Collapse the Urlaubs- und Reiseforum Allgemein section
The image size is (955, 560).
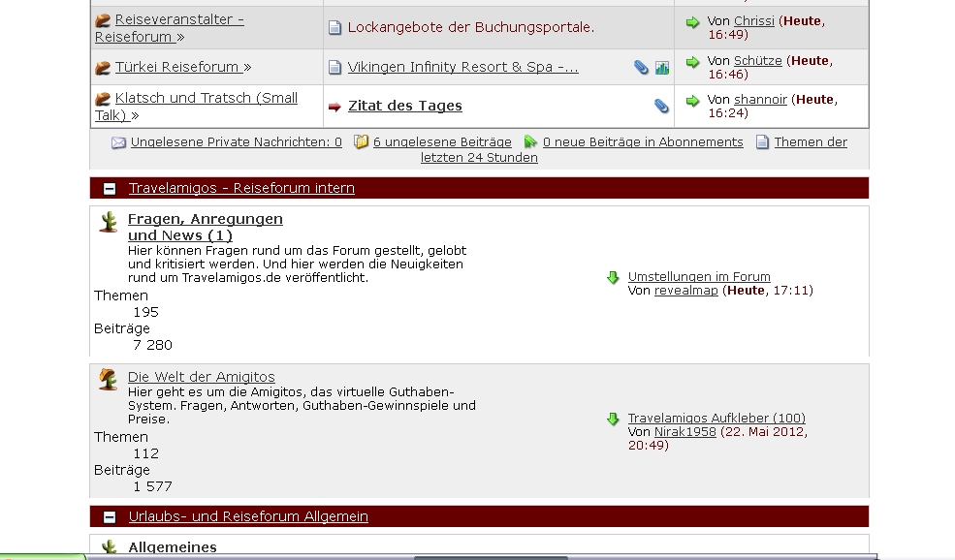coord(110,517)
